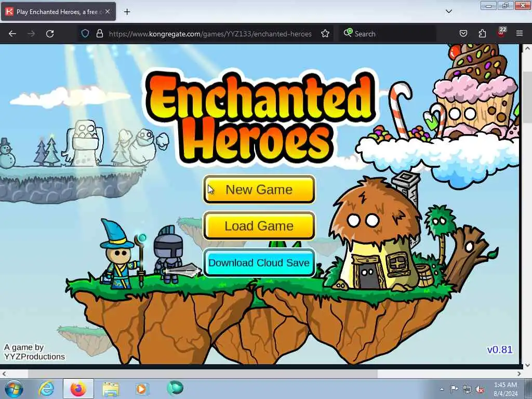Click the version label v0.81
The height and width of the screenshot is (399, 532).
[500, 350]
